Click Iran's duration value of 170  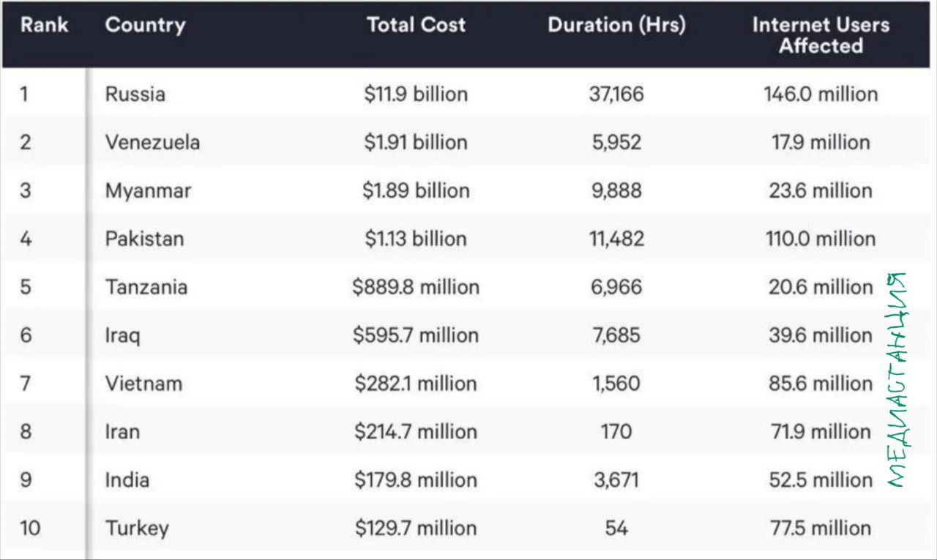pyautogui.click(x=616, y=432)
